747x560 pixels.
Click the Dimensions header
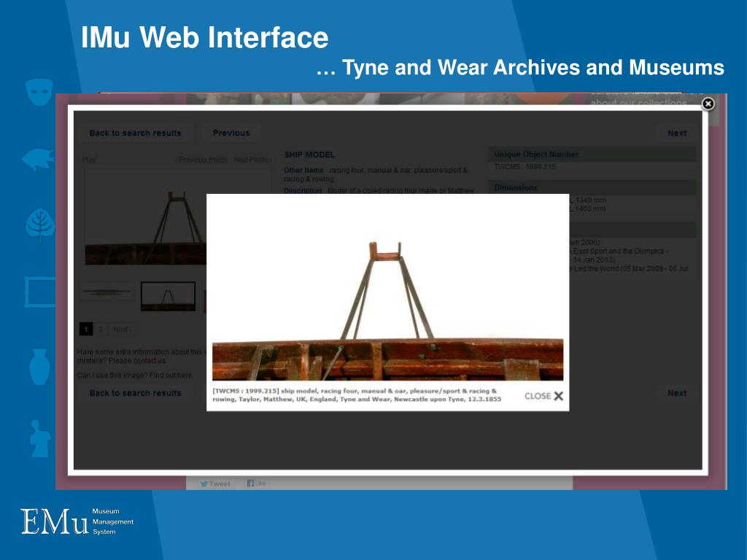tap(592, 187)
